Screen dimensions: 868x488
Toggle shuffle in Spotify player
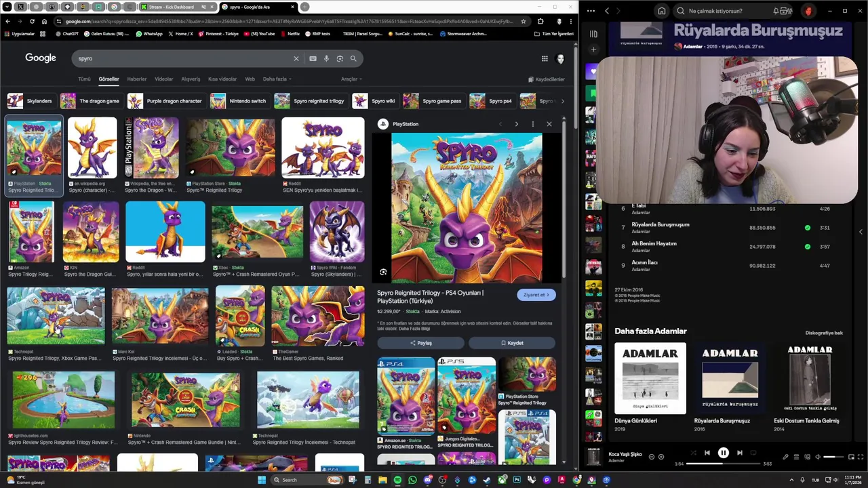point(692,453)
